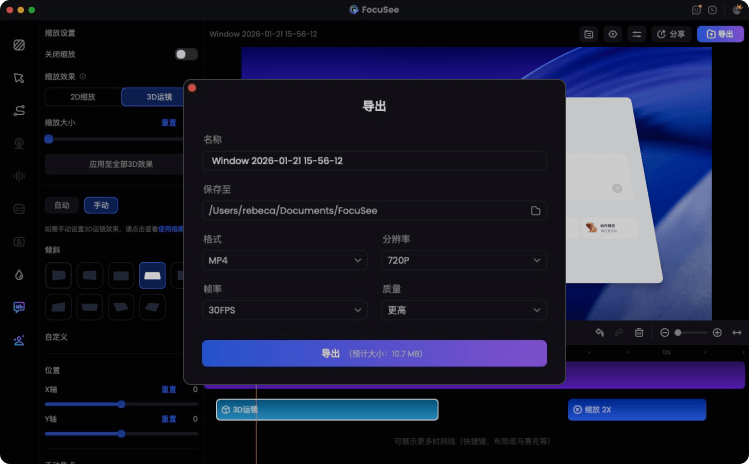Open the person-with-sparkle sidebar icon
The image size is (749, 464).
[x=19, y=340]
